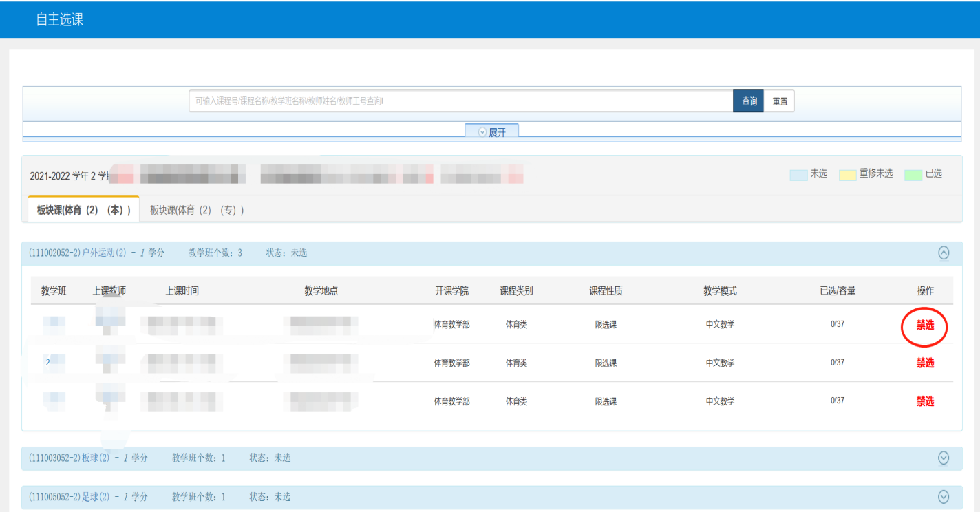This screenshot has height=512, width=980.
Task: Click the 自主选课 page title
Action: click(60, 20)
